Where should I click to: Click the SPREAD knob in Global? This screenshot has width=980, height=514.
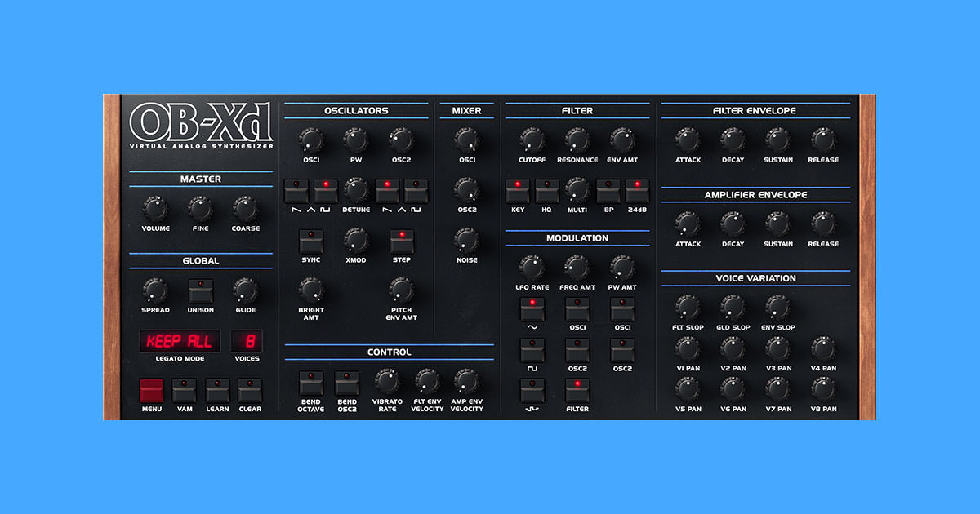155,290
